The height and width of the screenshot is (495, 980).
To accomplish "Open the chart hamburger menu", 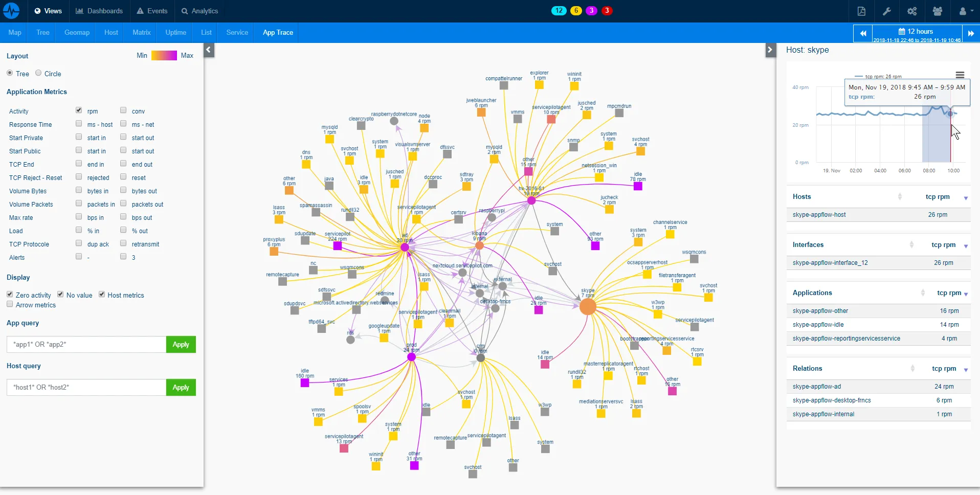I will pos(960,75).
